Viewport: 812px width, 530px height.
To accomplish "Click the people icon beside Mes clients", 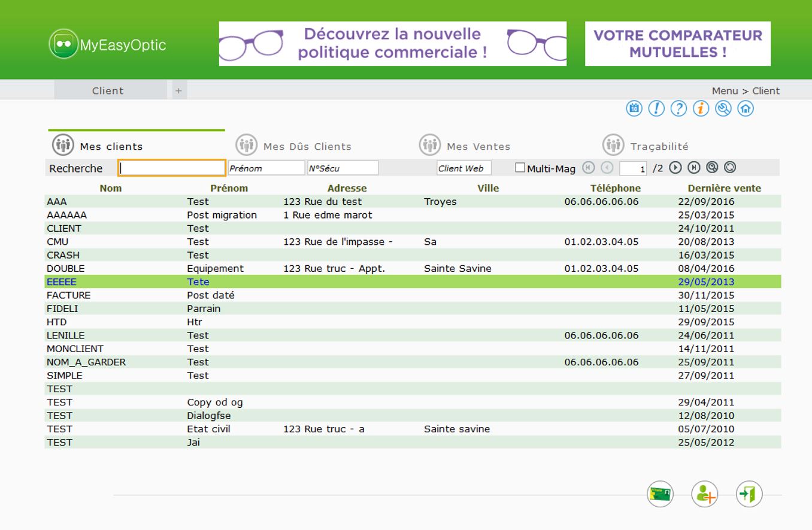I will point(63,145).
